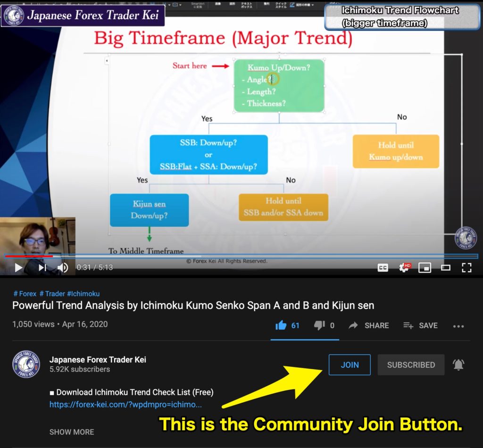Toggle closed captions

383,267
